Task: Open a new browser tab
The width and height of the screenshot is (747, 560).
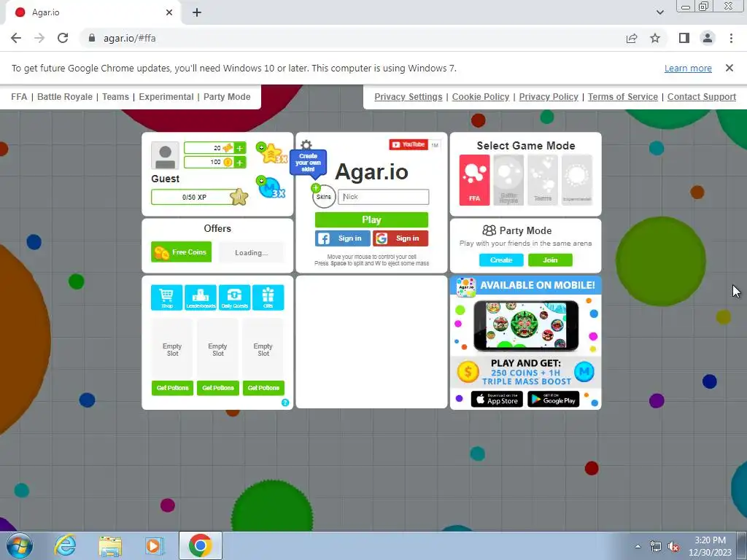Action: click(x=197, y=12)
